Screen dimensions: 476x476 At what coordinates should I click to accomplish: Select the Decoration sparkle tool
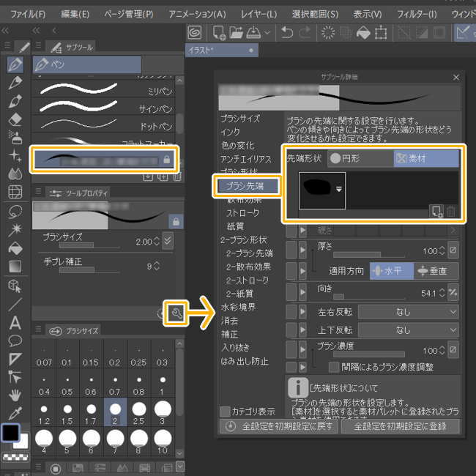(15, 155)
